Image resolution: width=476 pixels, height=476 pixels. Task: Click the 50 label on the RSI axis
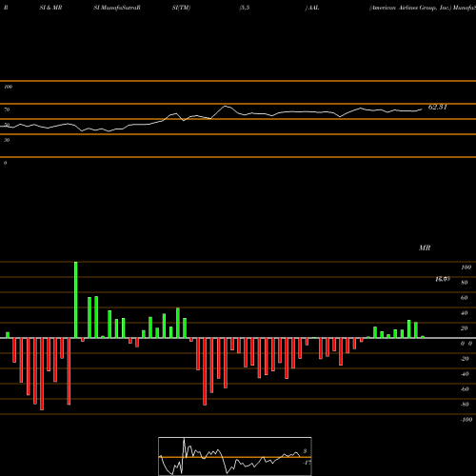(7, 125)
